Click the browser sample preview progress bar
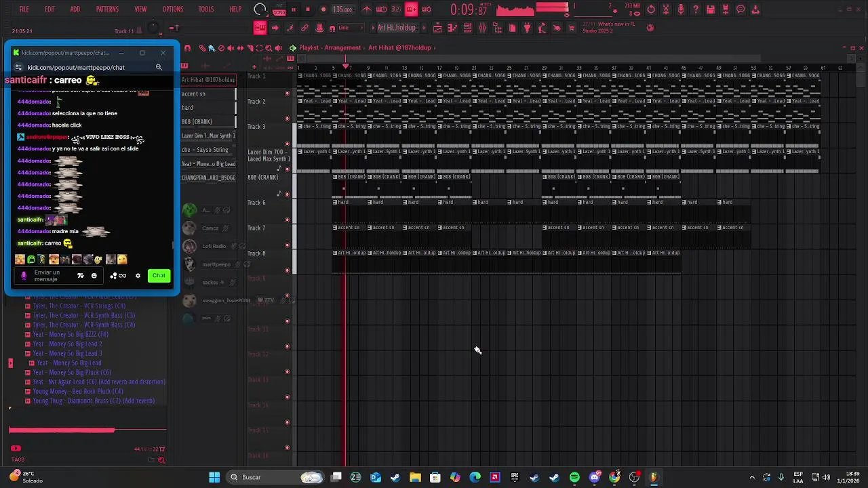The image size is (868, 488). (87, 430)
